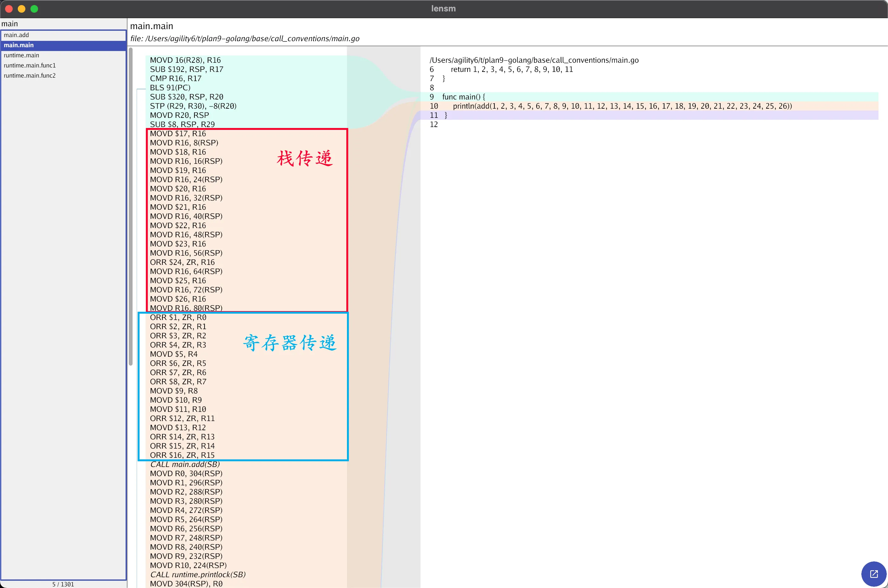The width and height of the screenshot is (888, 588).
Task: Click the green zoom window button
Action: [x=34, y=9]
